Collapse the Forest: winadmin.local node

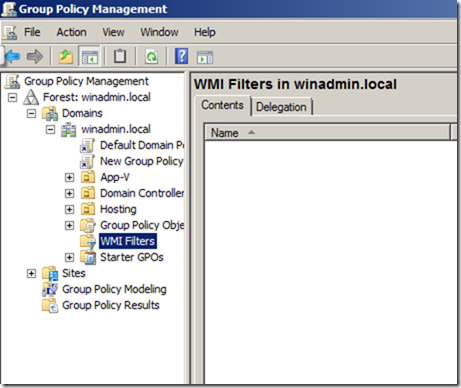(x=13, y=97)
